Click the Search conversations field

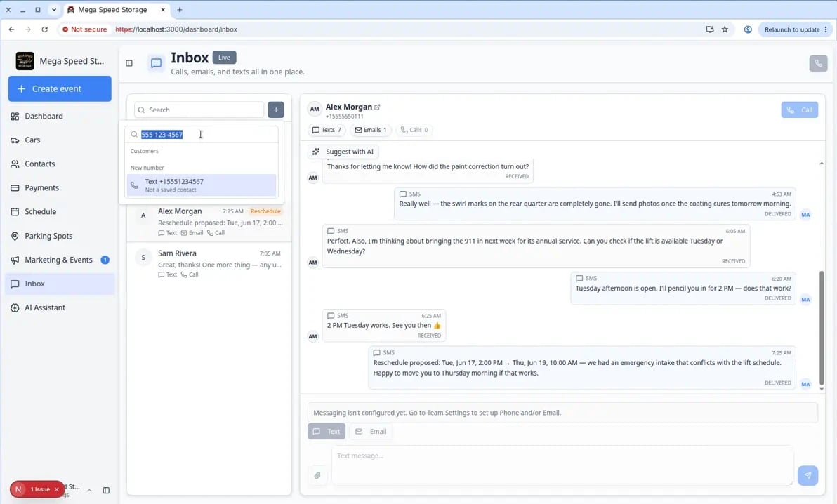tap(199, 110)
